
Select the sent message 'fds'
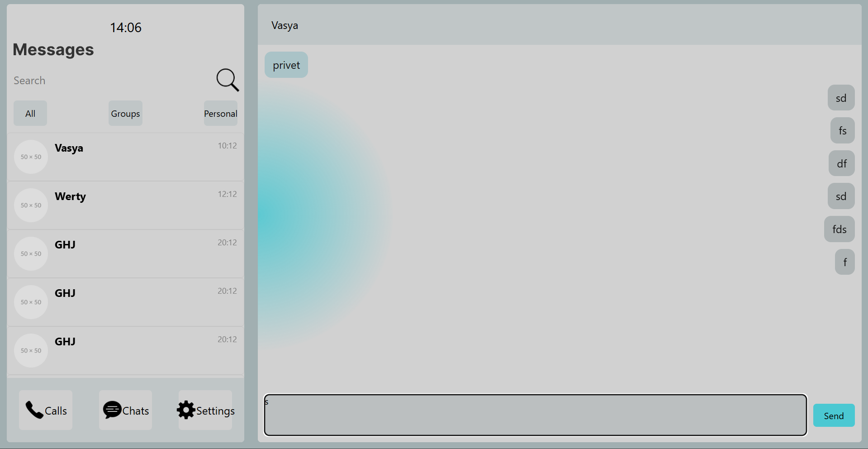pos(840,229)
